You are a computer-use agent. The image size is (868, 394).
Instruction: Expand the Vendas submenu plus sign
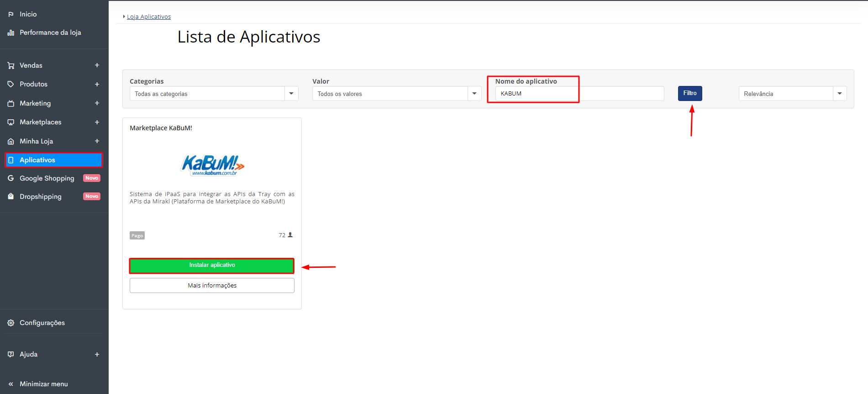[x=97, y=65]
